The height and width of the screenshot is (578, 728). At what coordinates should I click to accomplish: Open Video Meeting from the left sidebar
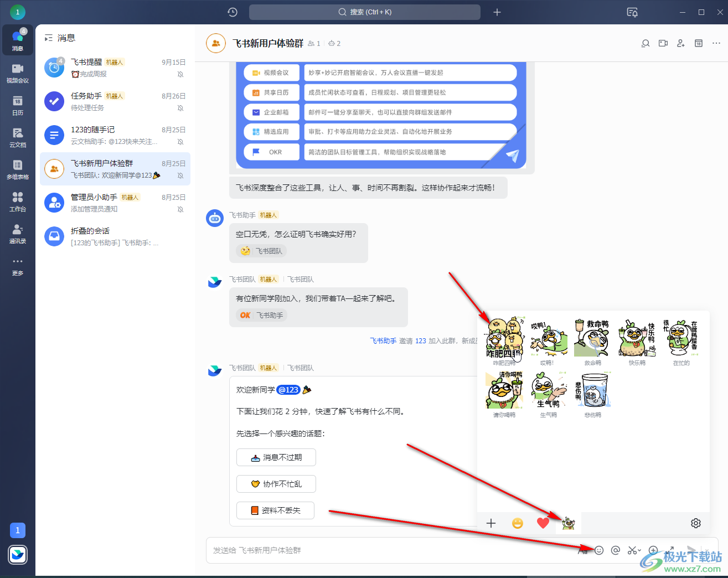pyautogui.click(x=18, y=73)
